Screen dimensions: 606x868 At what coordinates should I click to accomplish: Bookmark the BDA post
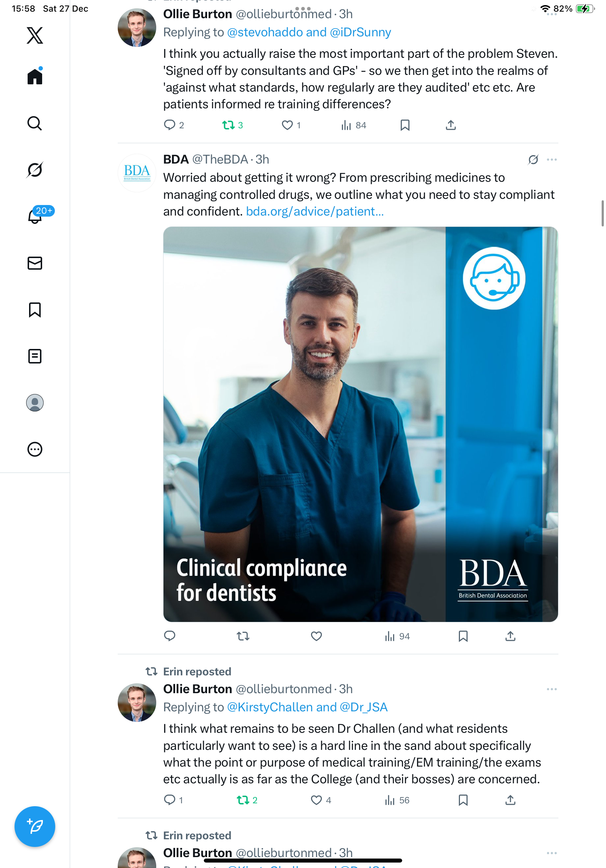(x=463, y=636)
